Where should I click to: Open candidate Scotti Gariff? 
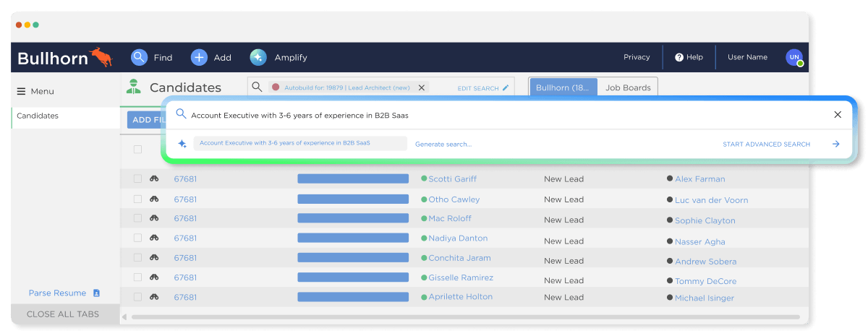pyautogui.click(x=452, y=178)
